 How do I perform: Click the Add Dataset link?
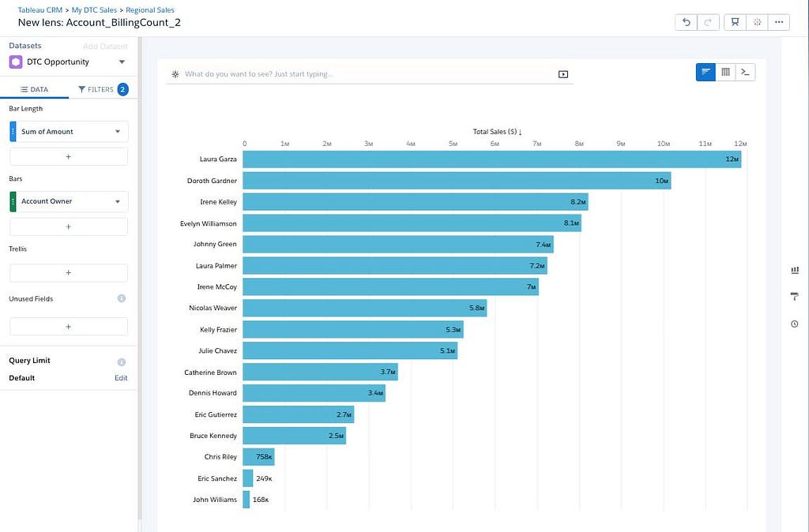coord(105,47)
